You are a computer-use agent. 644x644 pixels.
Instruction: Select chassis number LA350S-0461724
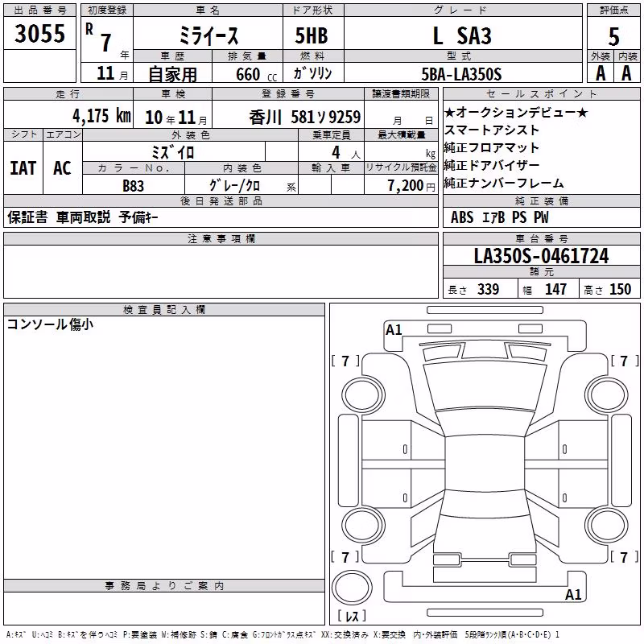coord(541,256)
